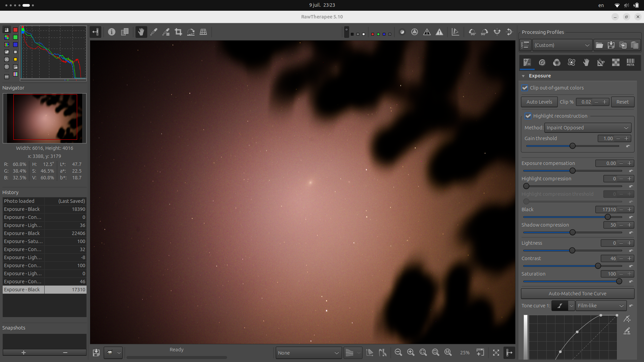The height and width of the screenshot is (362, 644).
Task: Adjust the Shadow compression slider
Action: [573, 233]
